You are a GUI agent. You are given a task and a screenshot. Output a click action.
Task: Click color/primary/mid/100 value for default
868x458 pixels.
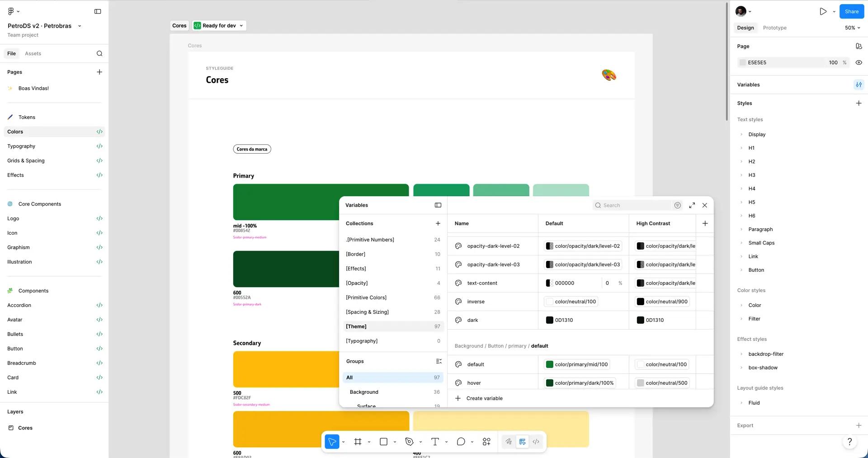click(x=577, y=364)
